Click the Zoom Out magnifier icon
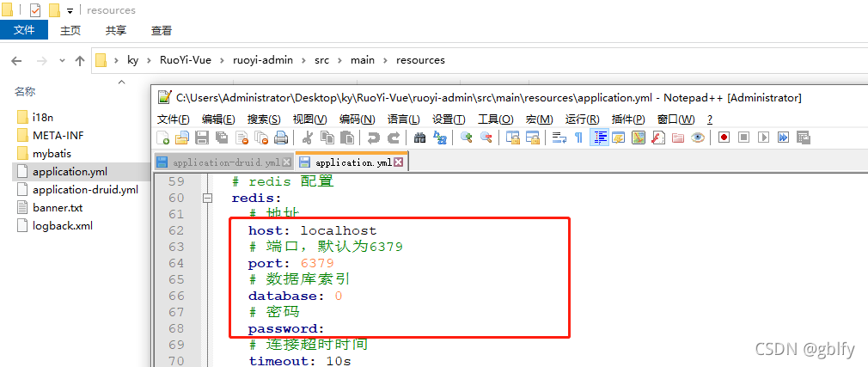The width and height of the screenshot is (868, 367). [x=486, y=138]
